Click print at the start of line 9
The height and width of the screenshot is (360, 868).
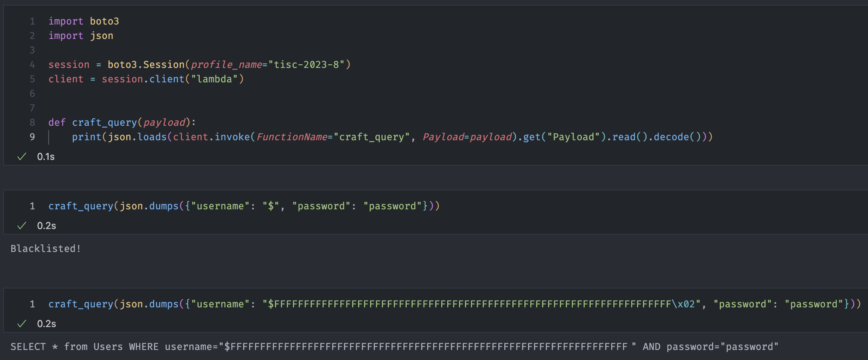pyautogui.click(x=87, y=137)
